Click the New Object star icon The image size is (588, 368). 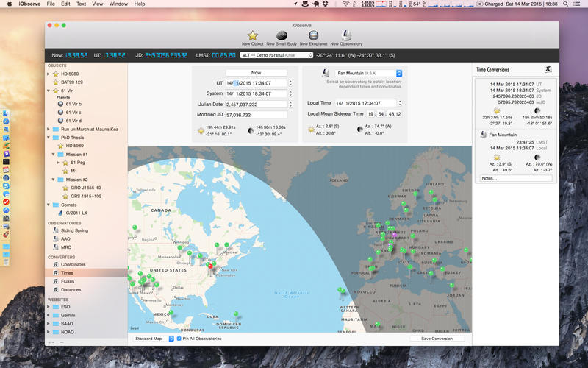(x=252, y=35)
